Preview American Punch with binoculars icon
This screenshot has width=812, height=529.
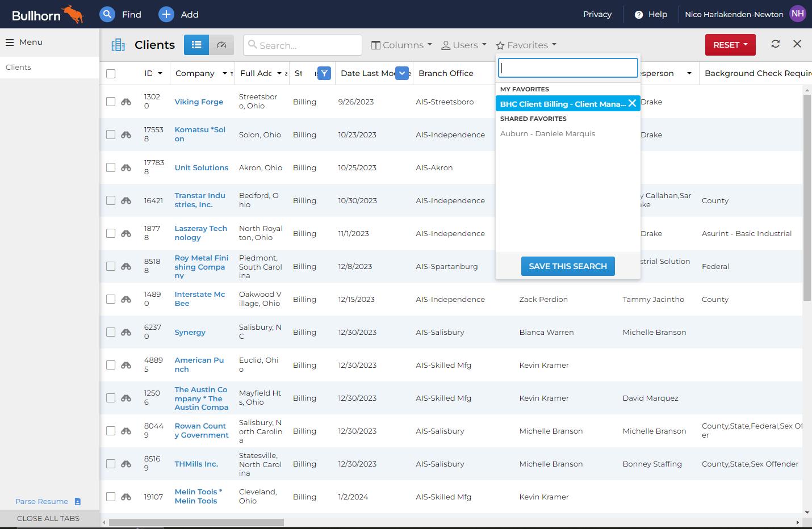click(x=126, y=365)
